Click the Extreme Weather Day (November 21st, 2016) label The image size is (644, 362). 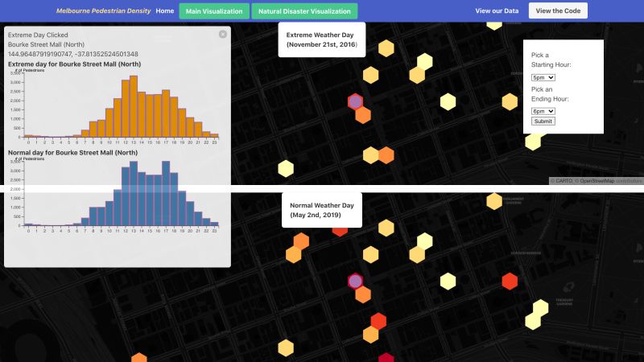(321, 39)
